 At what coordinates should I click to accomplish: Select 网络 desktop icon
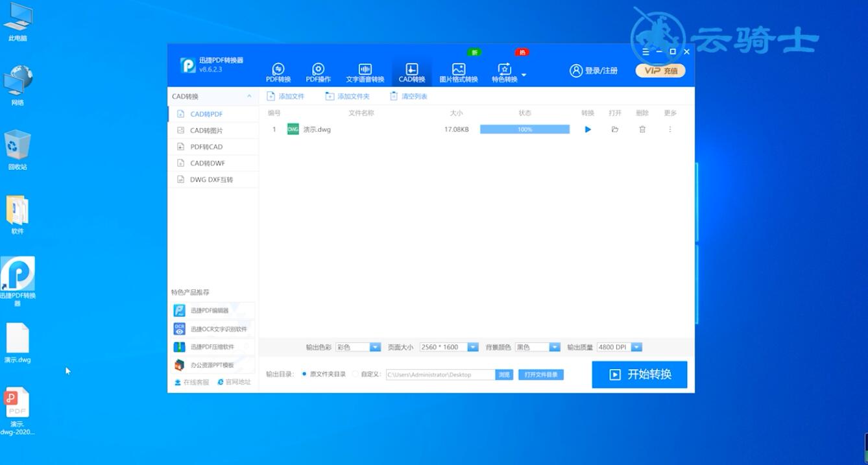coord(18,86)
